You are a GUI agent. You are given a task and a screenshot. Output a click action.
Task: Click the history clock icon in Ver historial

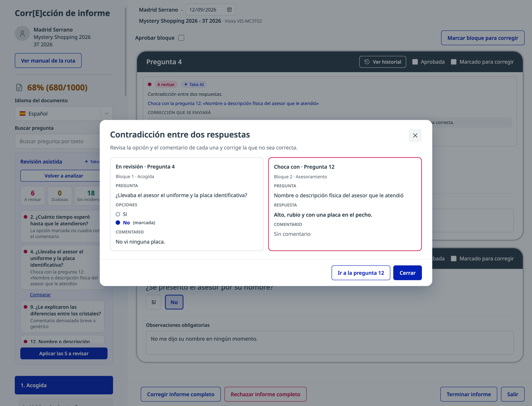pos(367,62)
